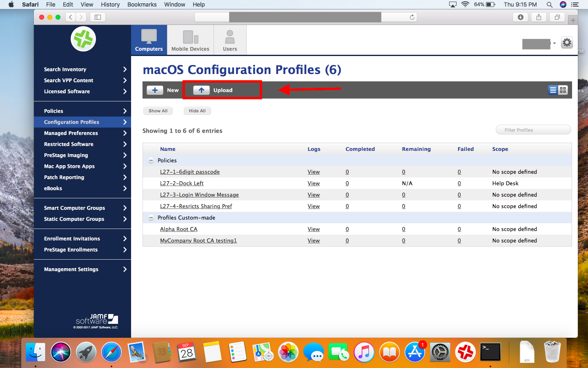The width and height of the screenshot is (588, 368).
Task: Click the Safari Share icon
Action: tap(539, 17)
